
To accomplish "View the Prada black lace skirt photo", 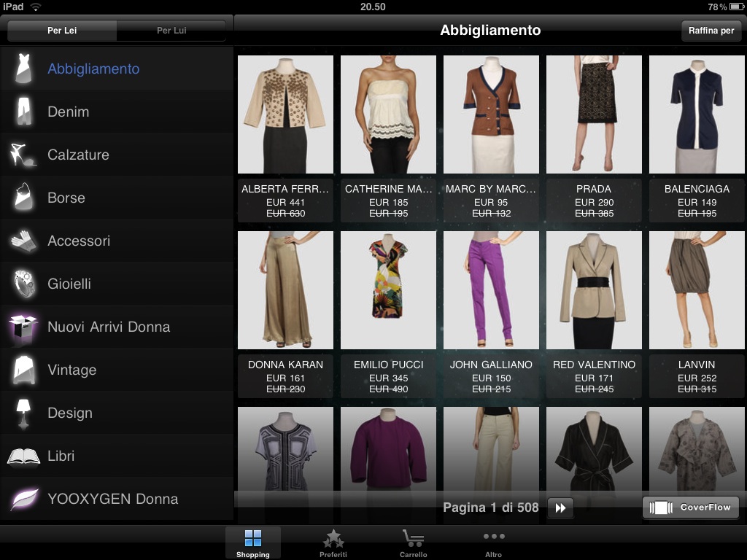I will [x=594, y=114].
